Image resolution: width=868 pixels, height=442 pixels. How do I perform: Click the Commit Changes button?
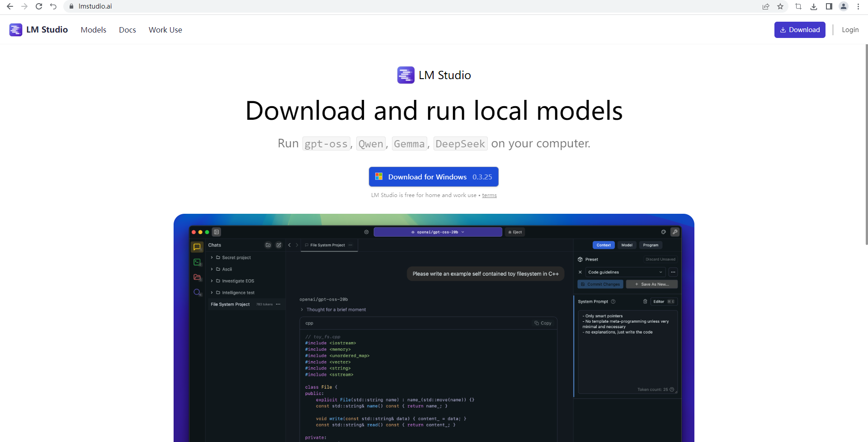point(600,284)
